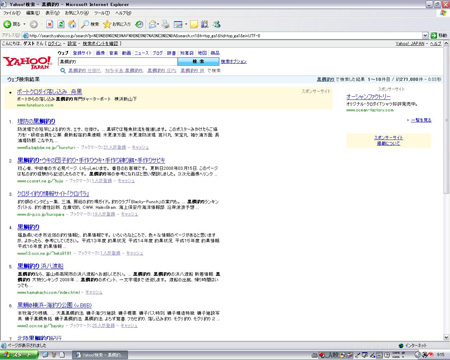Open the 検索オプション link
The width and height of the screenshot is (450, 360).
234,62
